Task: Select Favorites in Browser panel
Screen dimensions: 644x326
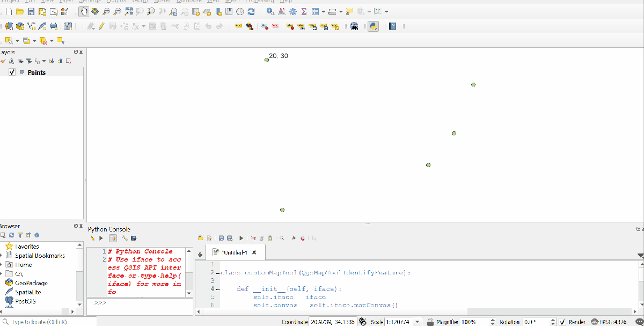Action: click(27, 247)
